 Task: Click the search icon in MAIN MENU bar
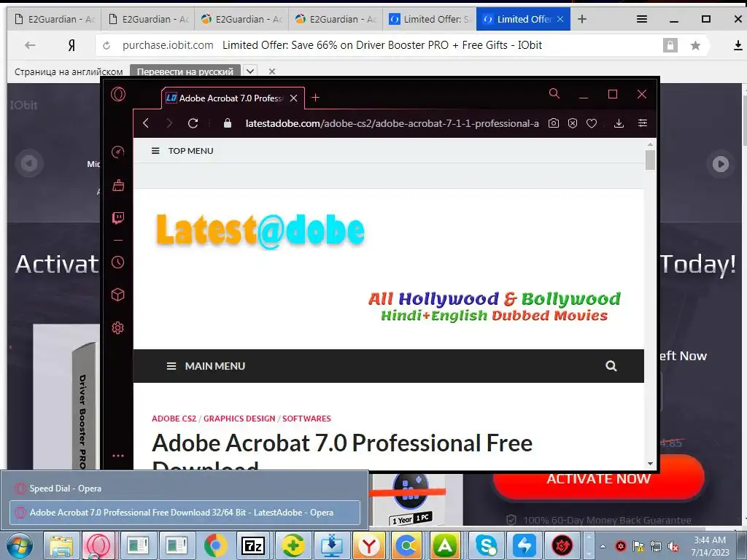coord(611,366)
